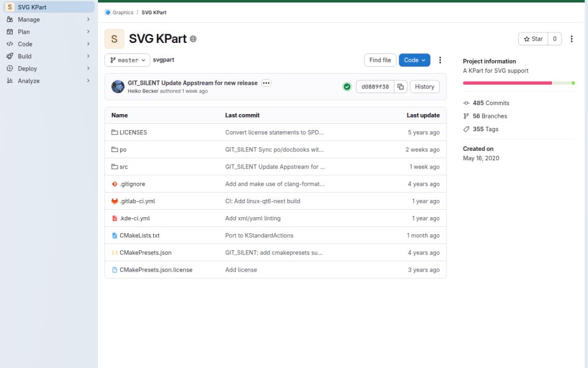Open the master branch dropdown
The width and height of the screenshot is (588, 368).
pos(127,60)
